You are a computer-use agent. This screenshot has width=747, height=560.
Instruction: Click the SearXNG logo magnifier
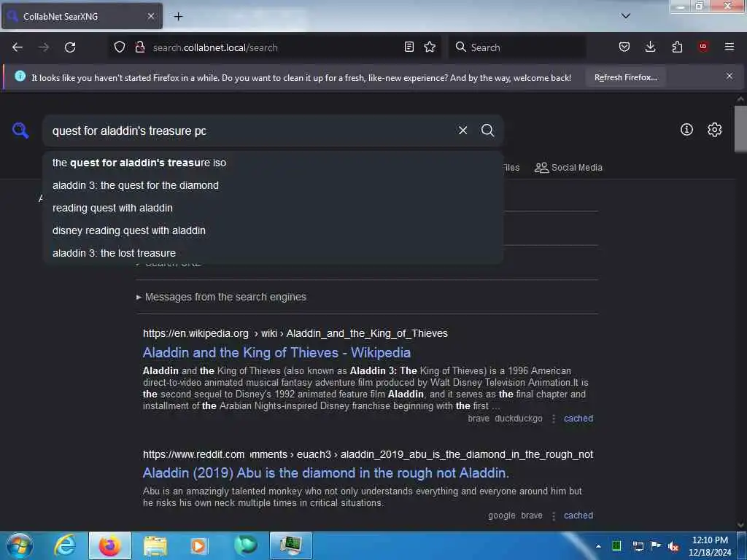pyautogui.click(x=20, y=130)
